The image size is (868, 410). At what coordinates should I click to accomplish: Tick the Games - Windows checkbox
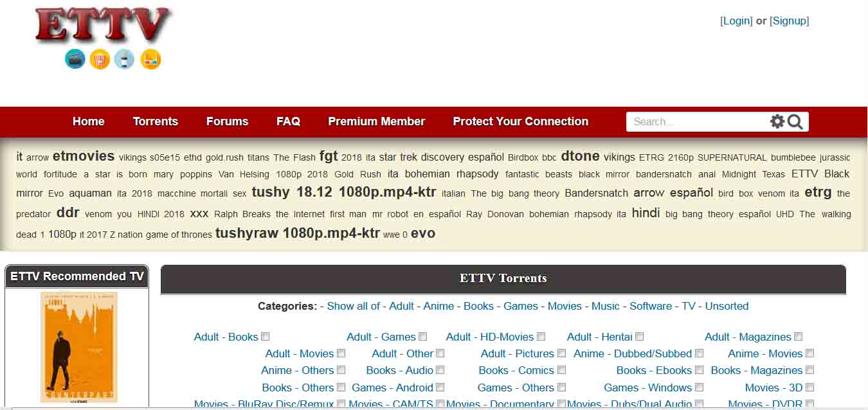(699, 388)
